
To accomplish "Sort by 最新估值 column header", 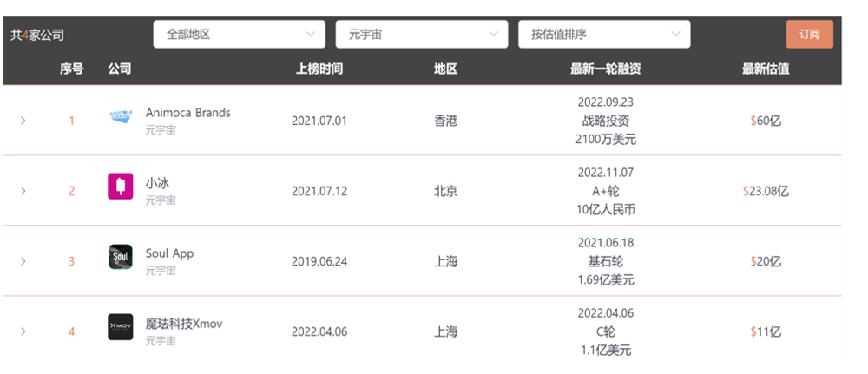I will click(x=766, y=69).
